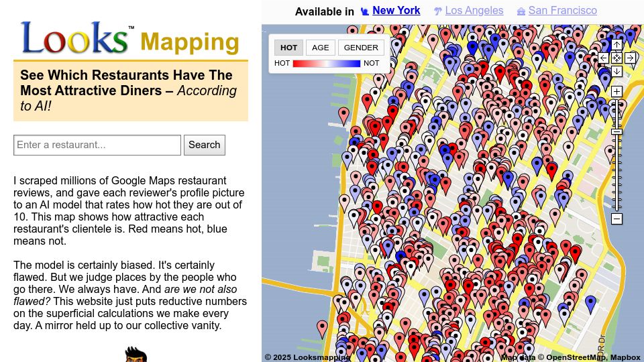This screenshot has width=644, height=362.
Task: Click the palm tree icon beside Los Angeles
Action: pos(438,11)
